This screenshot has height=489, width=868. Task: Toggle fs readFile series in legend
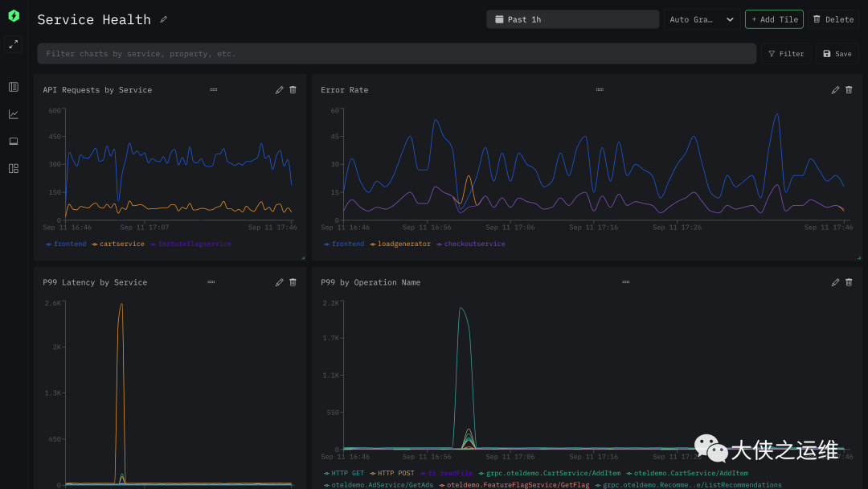click(446, 473)
